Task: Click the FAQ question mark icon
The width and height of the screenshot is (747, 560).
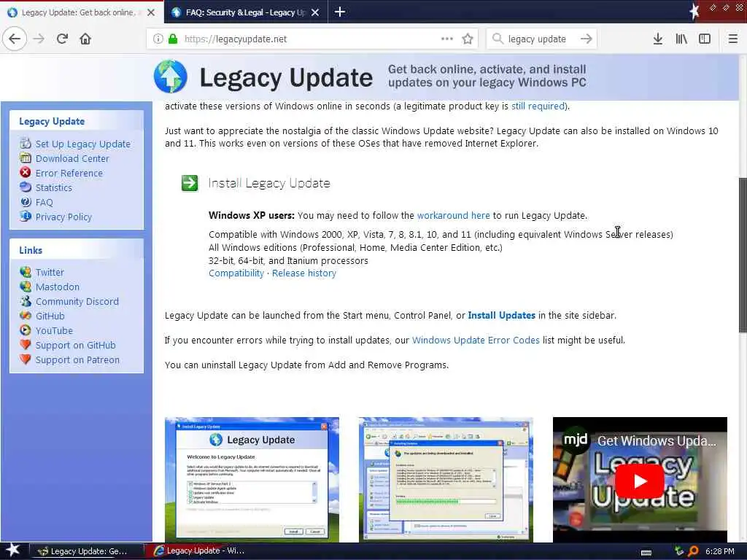Action: click(x=26, y=202)
